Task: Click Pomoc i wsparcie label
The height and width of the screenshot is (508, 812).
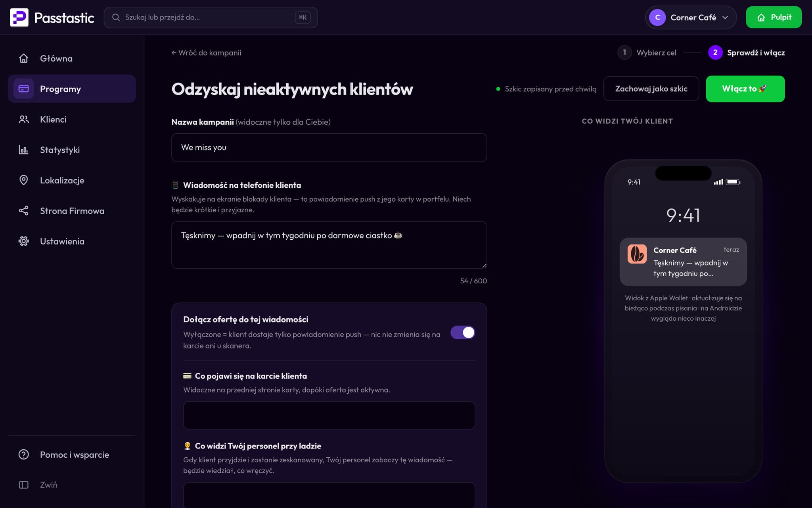Action: point(75,455)
